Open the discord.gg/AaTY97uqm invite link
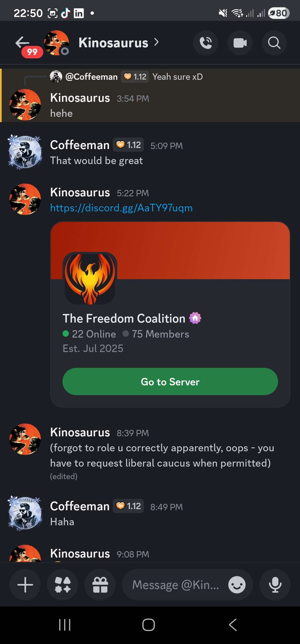The image size is (300, 644). (121, 208)
